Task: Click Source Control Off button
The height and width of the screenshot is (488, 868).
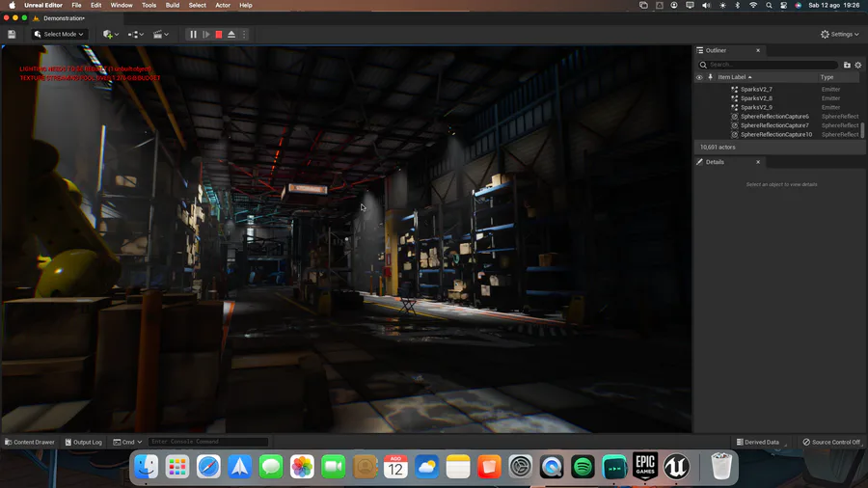Action: [x=831, y=442]
